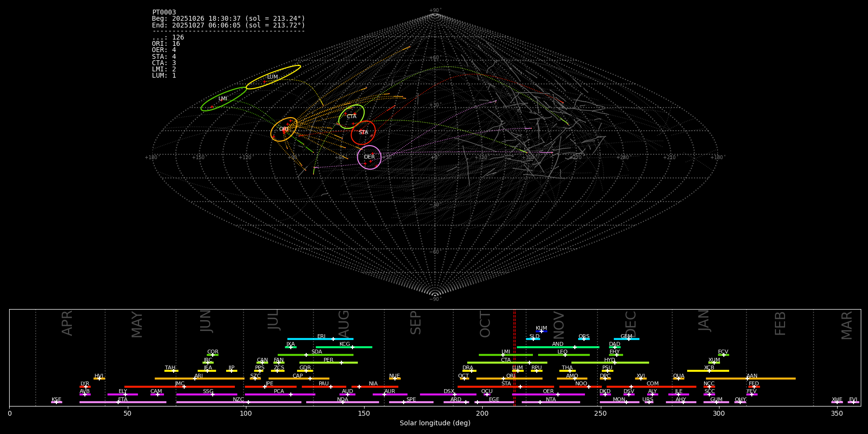The image size is (868, 434).
Task: Click the 'PT0003' station title text
Action: (x=164, y=13)
